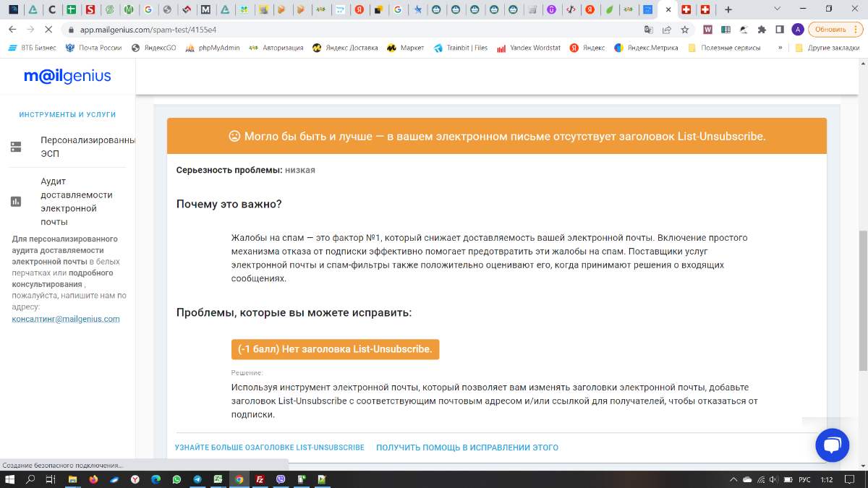
Task: Launch FileZilla from the taskbar
Action: [260, 479]
